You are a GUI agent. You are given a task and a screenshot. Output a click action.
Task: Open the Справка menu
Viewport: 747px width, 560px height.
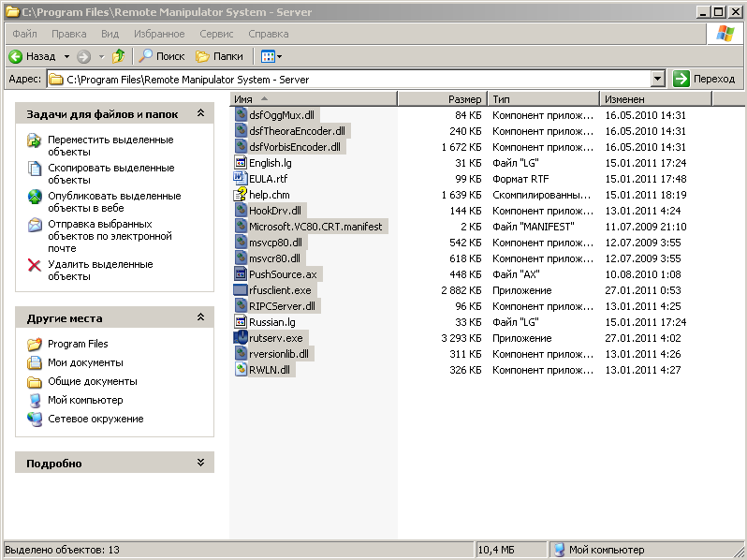coord(269,34)
